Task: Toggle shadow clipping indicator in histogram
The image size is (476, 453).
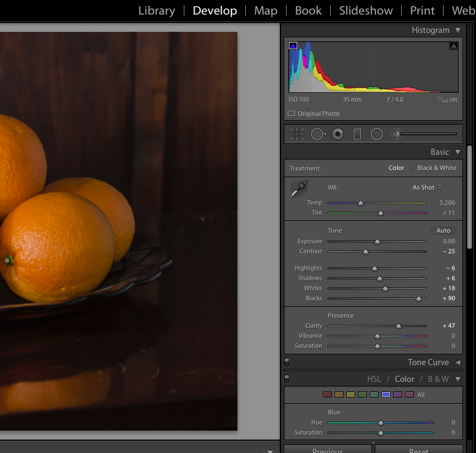Action: tap(293, 46)
